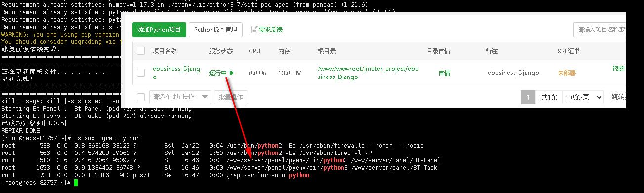Click the 项目名称 column header
The image size is (644, 193).
point(165,51)
